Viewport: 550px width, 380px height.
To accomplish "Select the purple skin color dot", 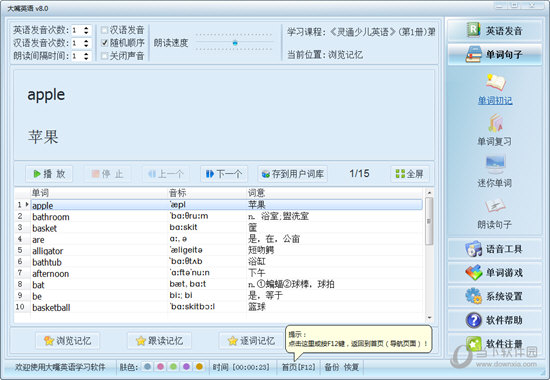I will coord(186,367).
